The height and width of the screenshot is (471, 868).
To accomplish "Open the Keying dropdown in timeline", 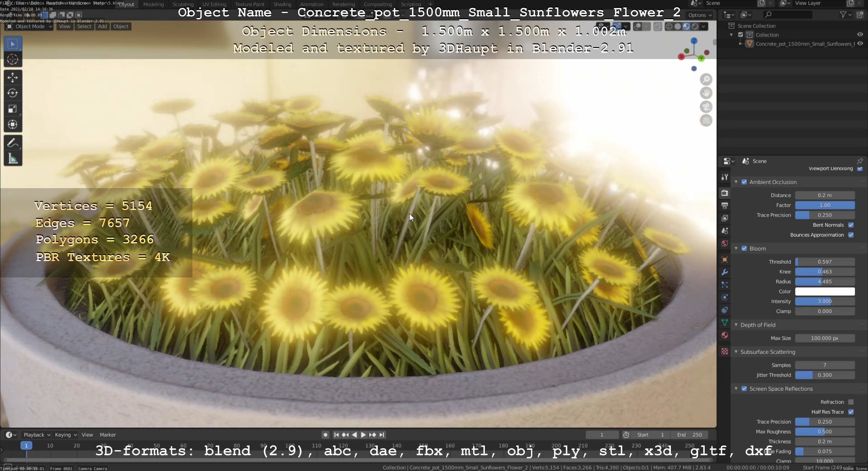I will [x=66, y=435].
